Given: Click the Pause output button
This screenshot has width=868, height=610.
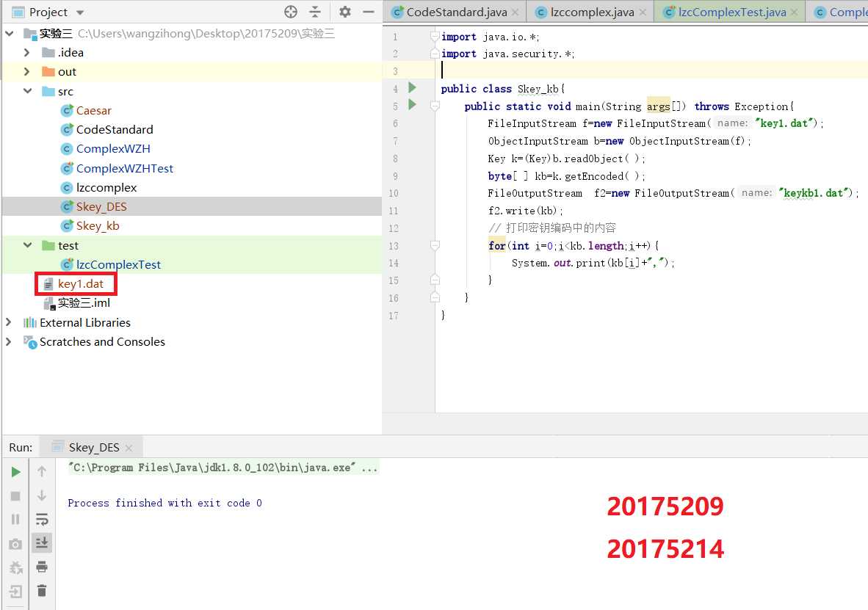Looking at the screenshot, I should (x=15, y=519).
